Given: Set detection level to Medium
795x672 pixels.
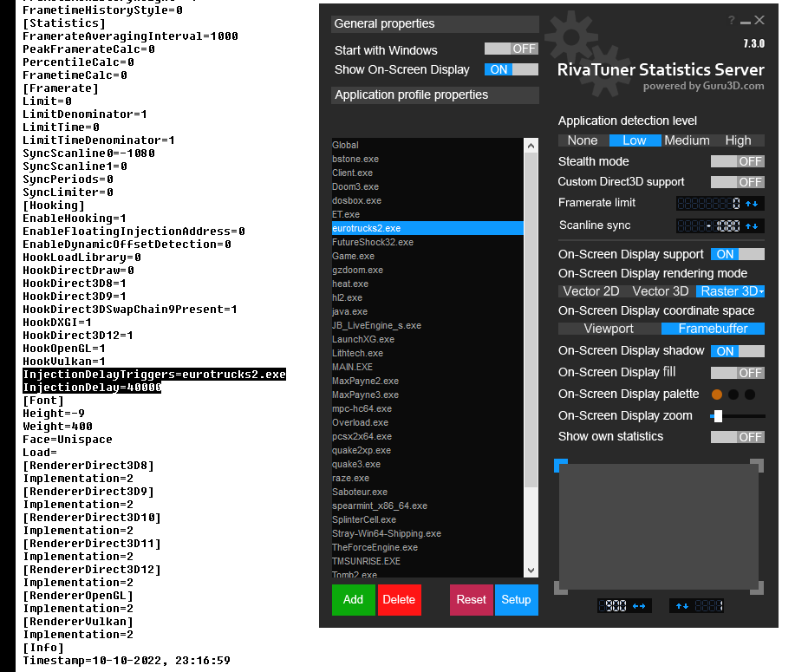Looking at the screenshot, I should (687, 140).
